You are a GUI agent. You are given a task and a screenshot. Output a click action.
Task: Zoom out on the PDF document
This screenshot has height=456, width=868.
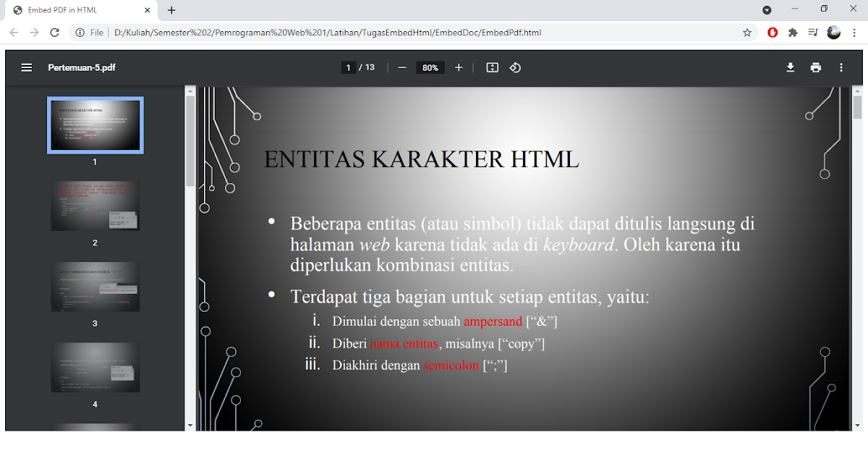point(402,67)
